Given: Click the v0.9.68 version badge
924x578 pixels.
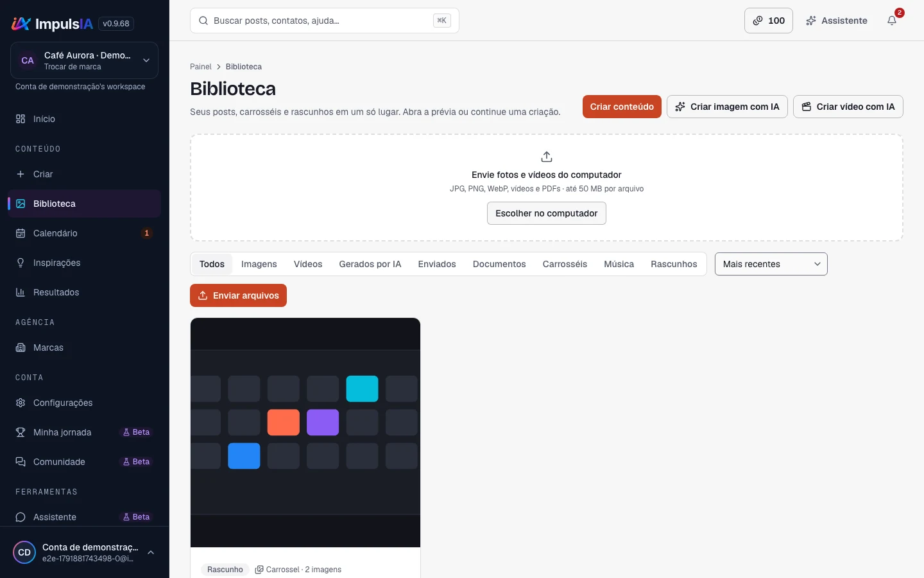Looking at the screenshot, I should pos(116,24).
